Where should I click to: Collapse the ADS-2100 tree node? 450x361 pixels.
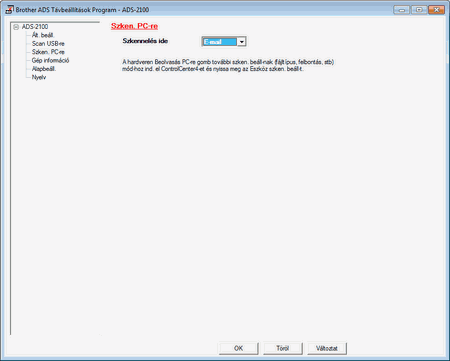point(16,27)
